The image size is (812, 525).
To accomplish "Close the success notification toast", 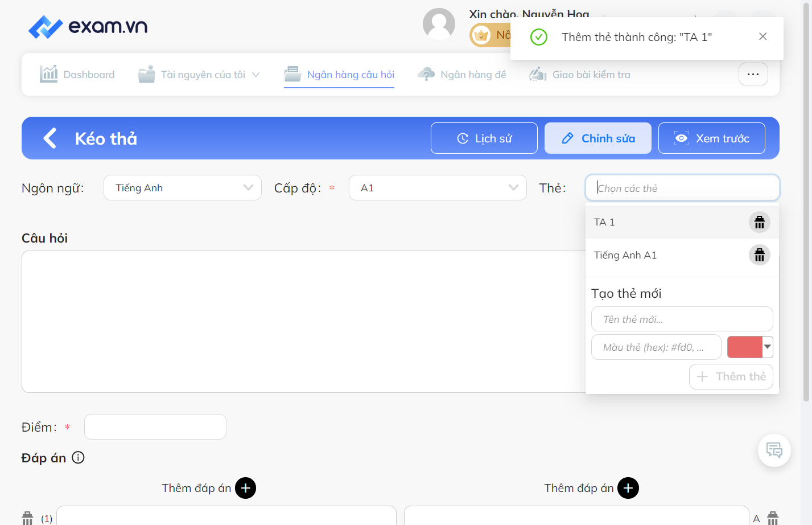I will pos(762,36).
